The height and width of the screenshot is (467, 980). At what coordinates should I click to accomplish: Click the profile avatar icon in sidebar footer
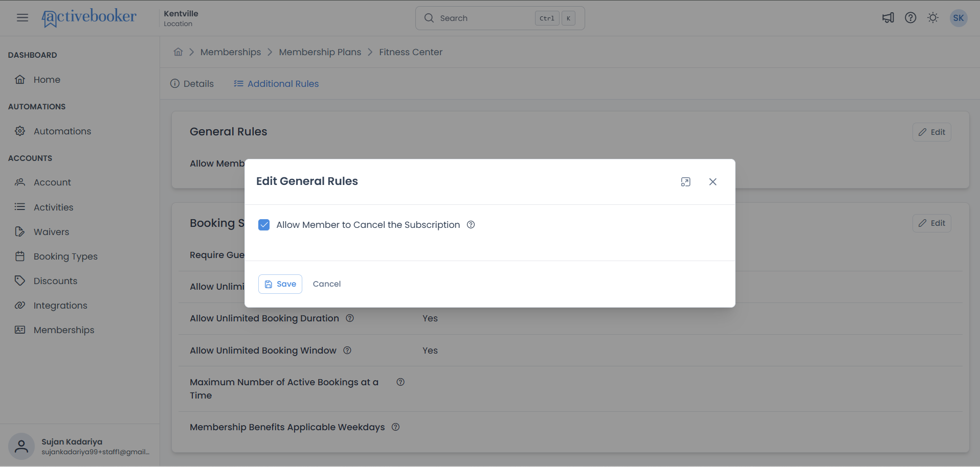[21, 446]
